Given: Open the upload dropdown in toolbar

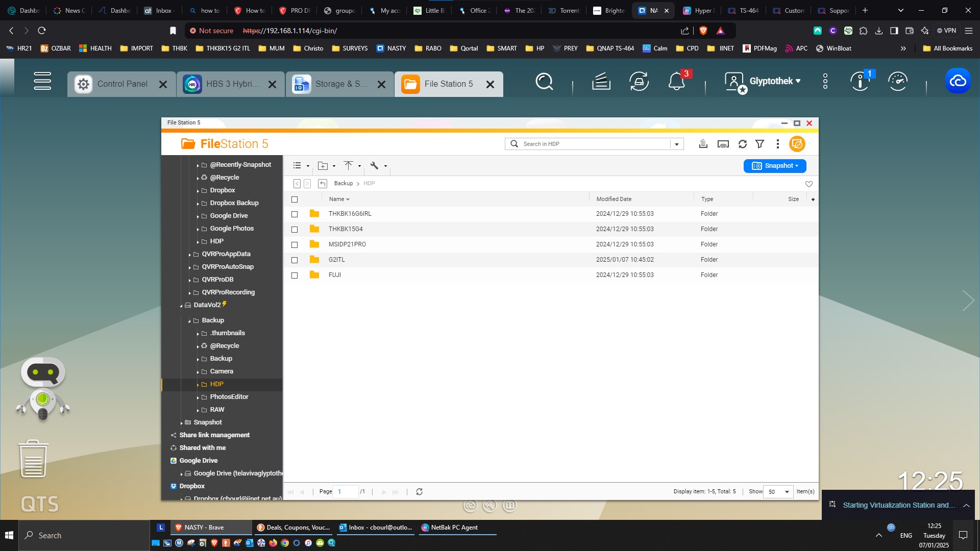Looking at the screenshot, I should (x=353, y=166).
